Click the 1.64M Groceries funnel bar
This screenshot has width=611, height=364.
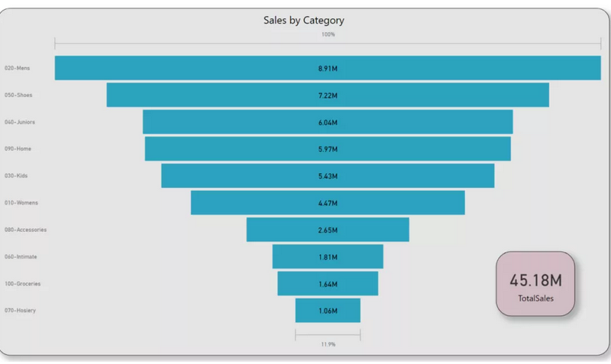click(328, 284)
